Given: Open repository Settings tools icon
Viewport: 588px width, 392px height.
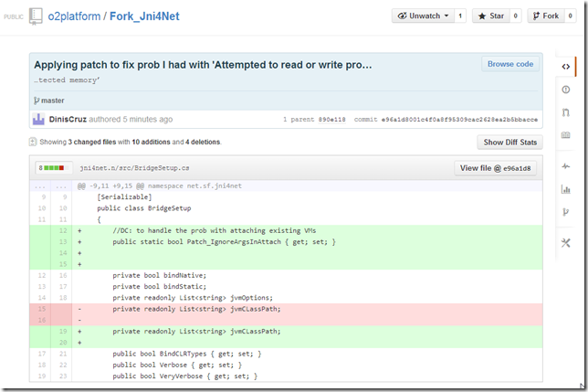Looking at the screenshot, I should point(566,242).
